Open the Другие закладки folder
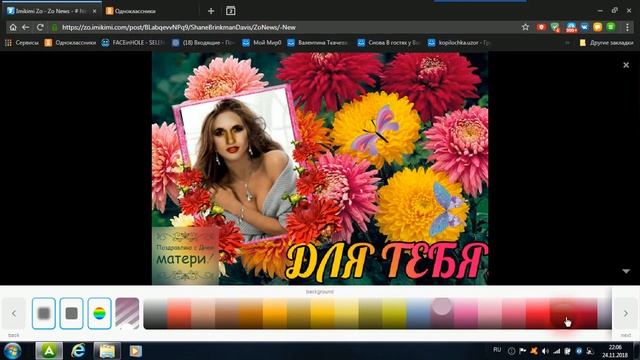 pos(607,42)
